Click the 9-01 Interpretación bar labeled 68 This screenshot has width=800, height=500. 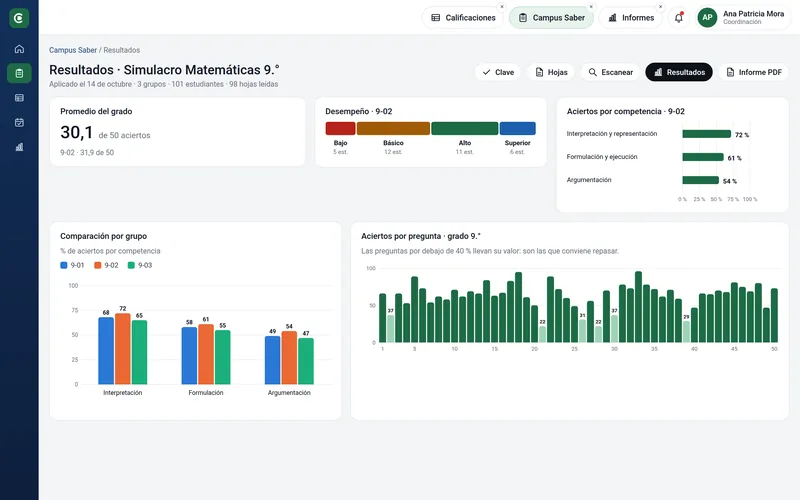coord(106,351)
